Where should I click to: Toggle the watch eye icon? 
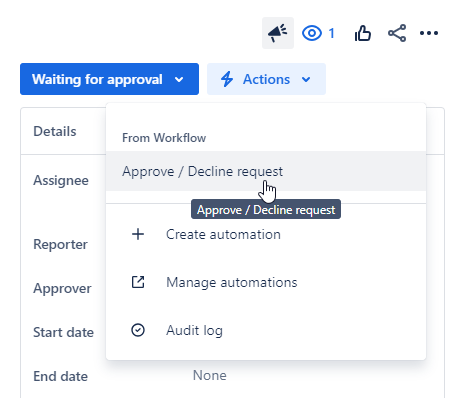pos(312,33)
